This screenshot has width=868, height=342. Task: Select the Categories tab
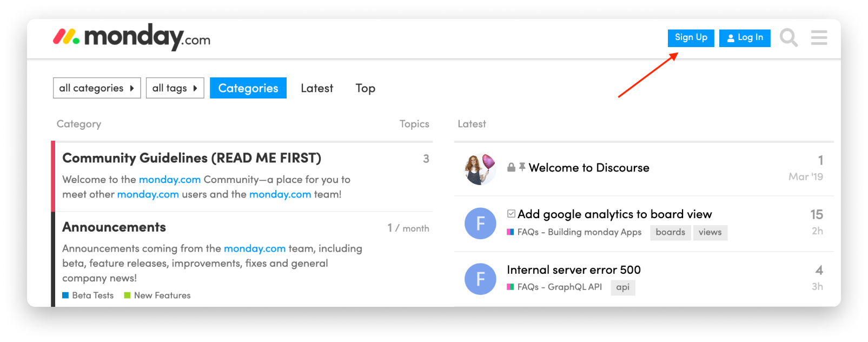click(x=248, y=88)
